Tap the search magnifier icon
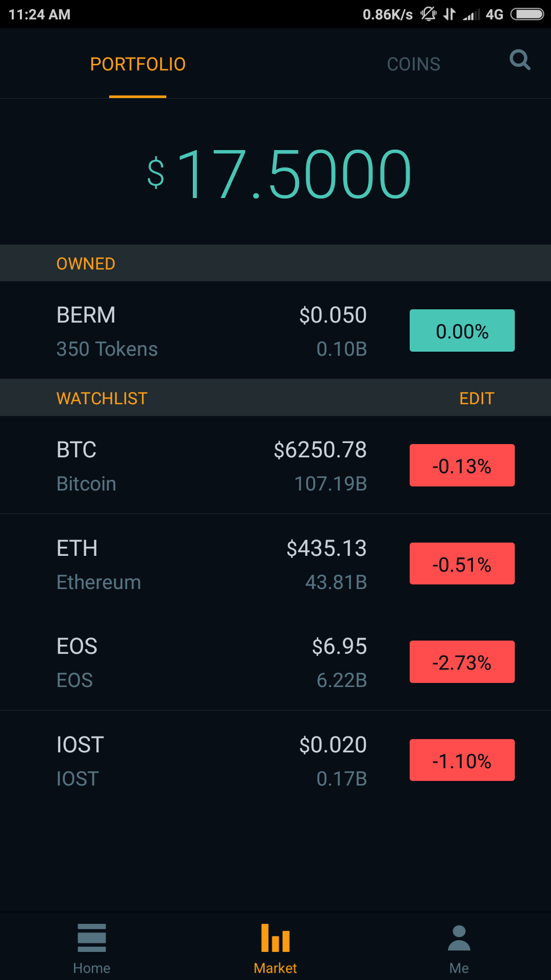 (519, 60)
